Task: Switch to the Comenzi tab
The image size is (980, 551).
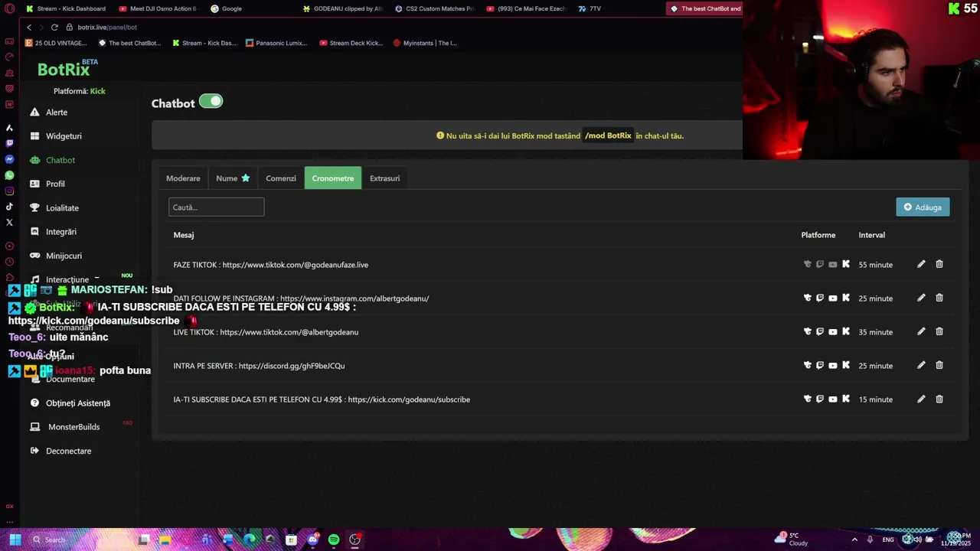Action: [x=281, y=178]
